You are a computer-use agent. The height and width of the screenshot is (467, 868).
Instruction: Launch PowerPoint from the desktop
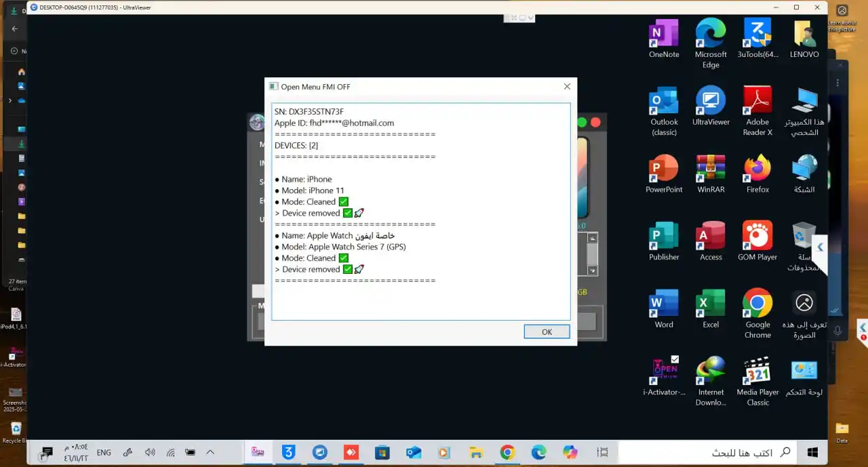click(x=664, y=174)
